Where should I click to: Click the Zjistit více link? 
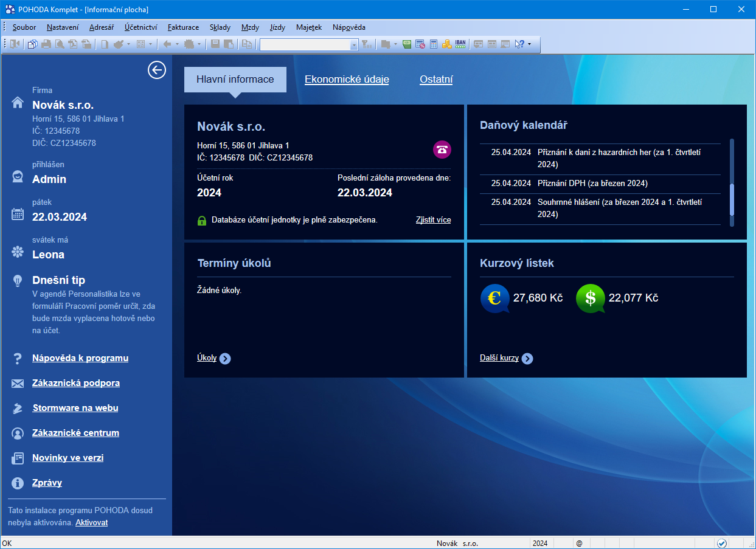[433, 220]
